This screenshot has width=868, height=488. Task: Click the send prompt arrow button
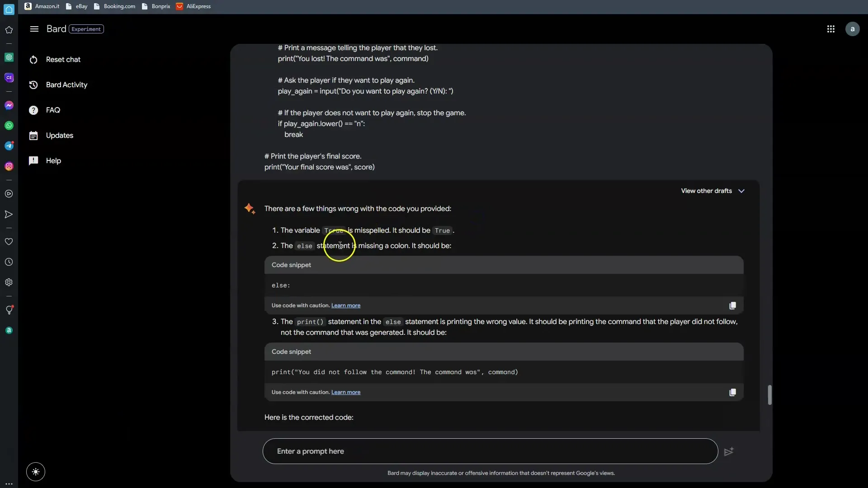[x=728, y=451]
